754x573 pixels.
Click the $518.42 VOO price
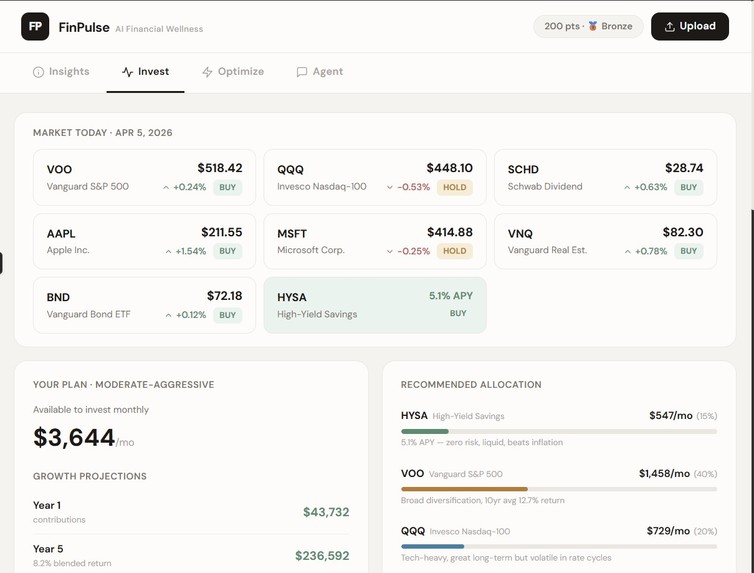coord(220,168)
